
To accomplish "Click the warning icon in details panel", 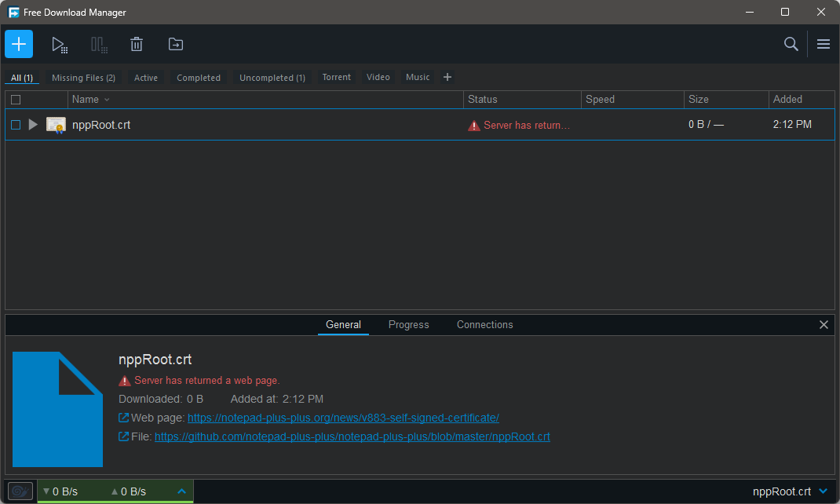I will pyautogui.click(x=124, y=381).
